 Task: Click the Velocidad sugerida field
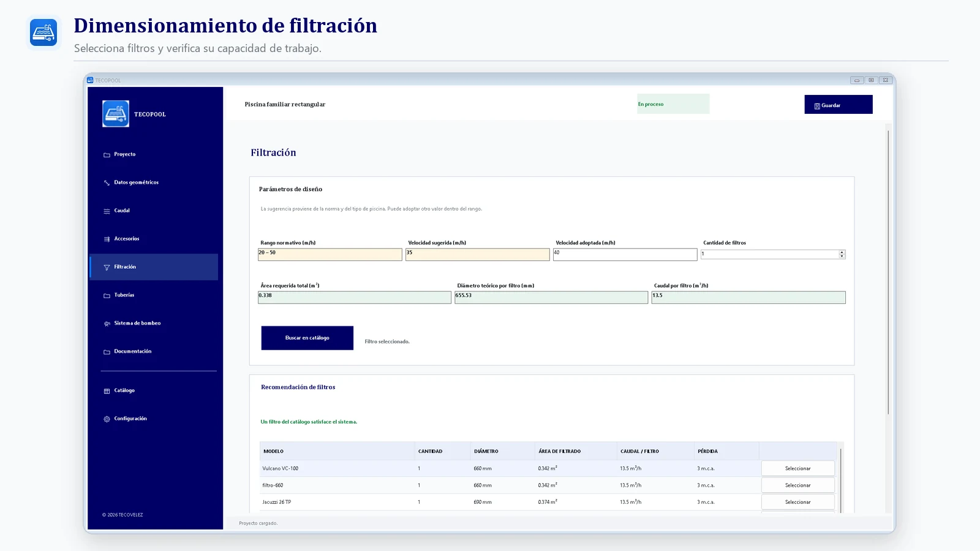pyautogui.click(x=478, y=254)
